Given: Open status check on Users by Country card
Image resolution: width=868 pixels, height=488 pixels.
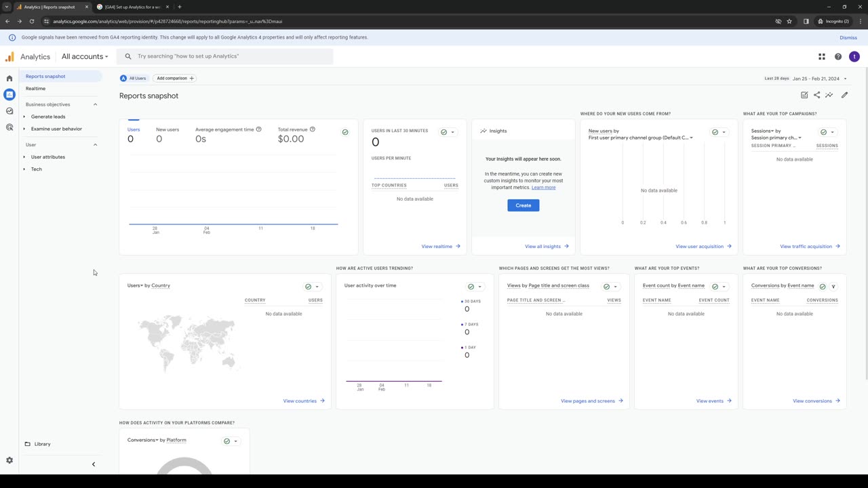Looking at the screenshot, I should [312, 287].
